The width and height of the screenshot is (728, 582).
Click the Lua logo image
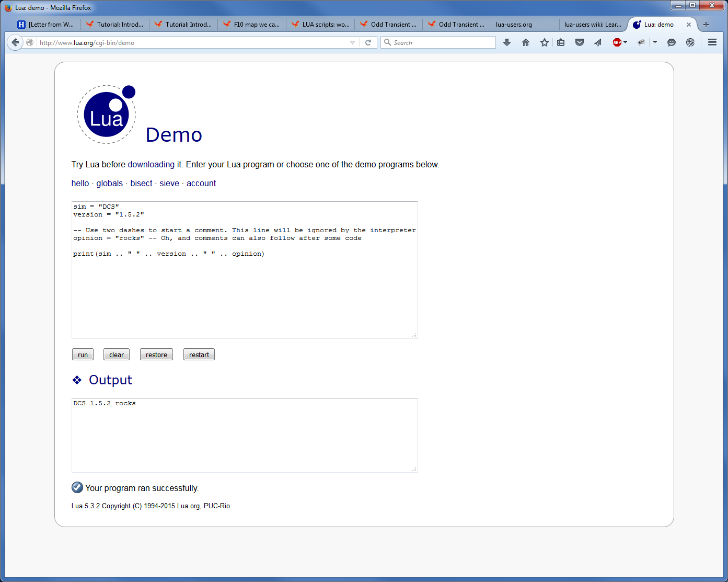pos(107,114)
